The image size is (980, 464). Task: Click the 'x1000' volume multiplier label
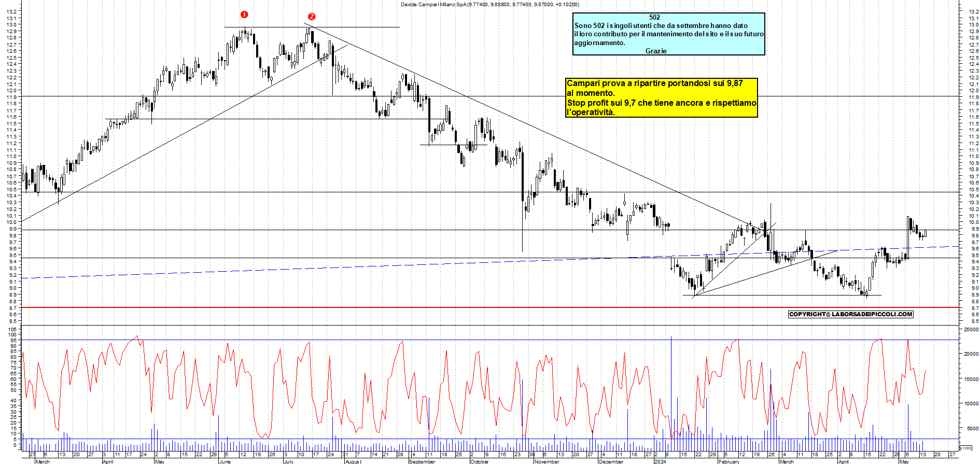[966, 448]
